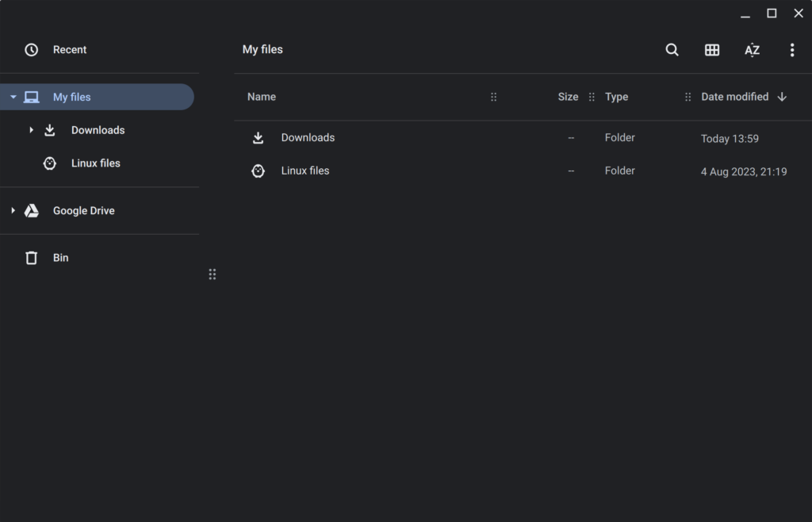Open the Bin from the sidebar
Screen dimensions: 812x522
tap(60, 257)
